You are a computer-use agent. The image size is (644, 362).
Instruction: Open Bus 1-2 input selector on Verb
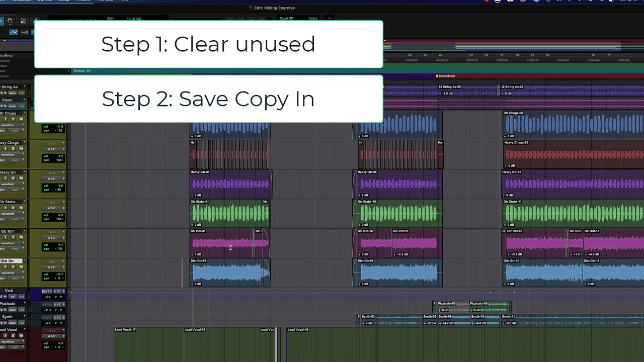[47, 291]
